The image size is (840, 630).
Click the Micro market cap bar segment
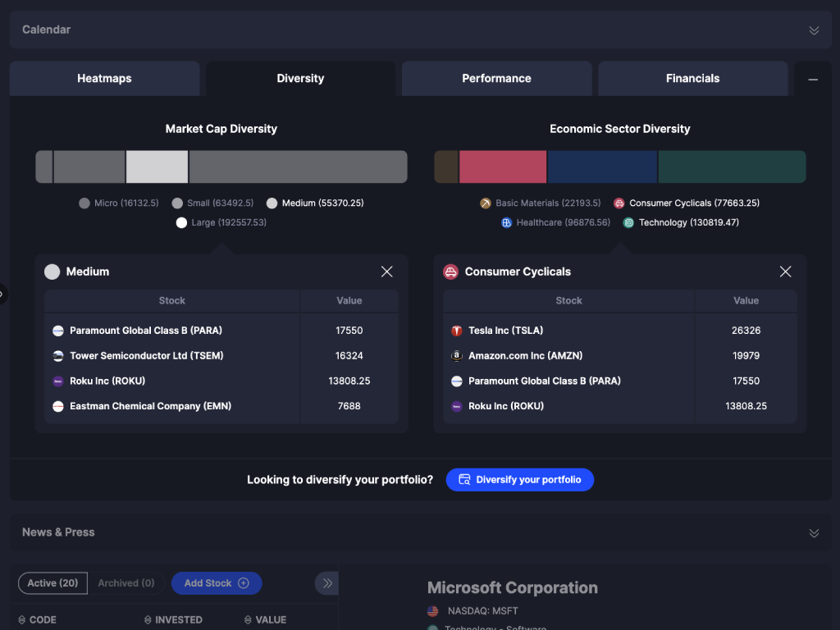tap(44, 167)
